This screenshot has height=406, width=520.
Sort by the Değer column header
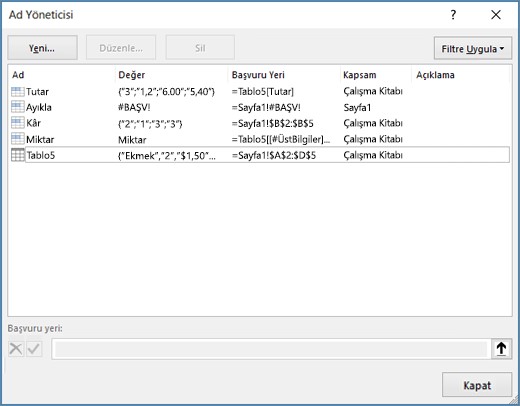coord(171,75)
